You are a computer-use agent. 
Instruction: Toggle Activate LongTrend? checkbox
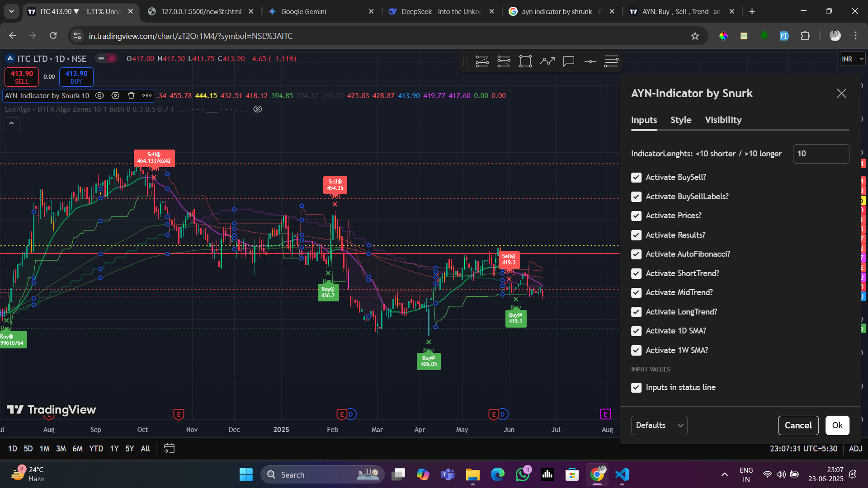pyautogui.click(x=636, y=312)
